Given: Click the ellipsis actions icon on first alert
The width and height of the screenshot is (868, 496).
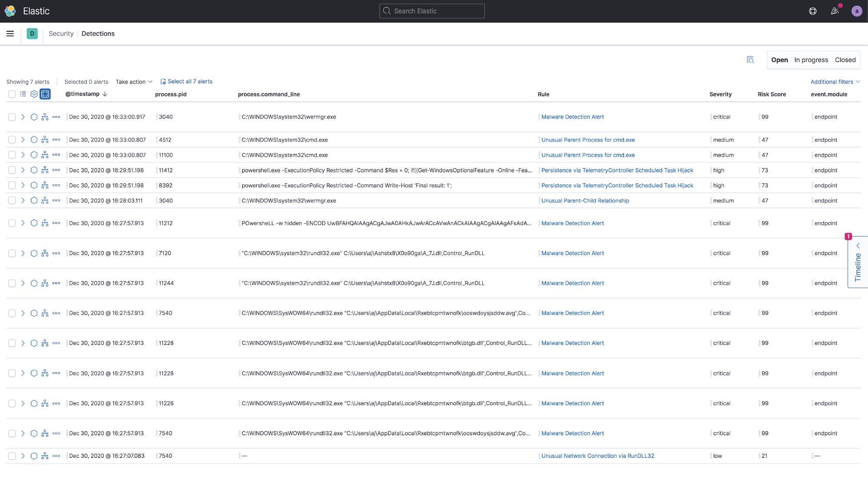Looking at the screenshot, I should pyautogui.click(x=56, y=116).
